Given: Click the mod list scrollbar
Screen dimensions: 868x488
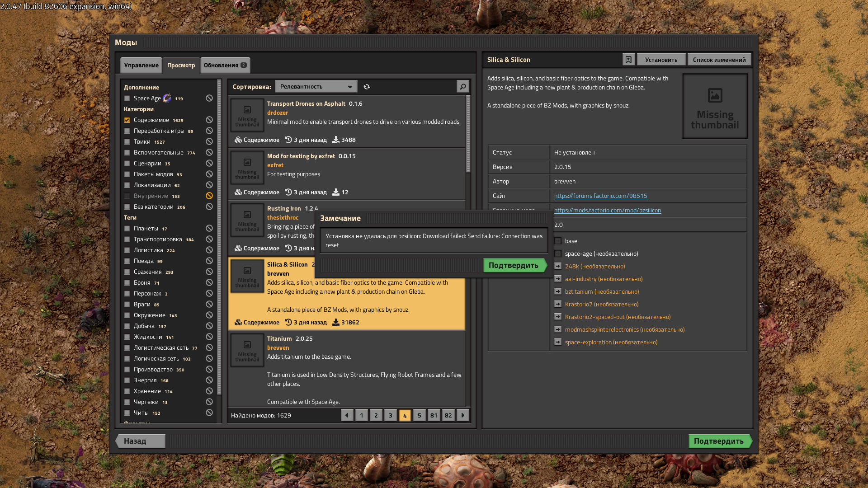Looking at the screenshot, I should click(468, 134).
